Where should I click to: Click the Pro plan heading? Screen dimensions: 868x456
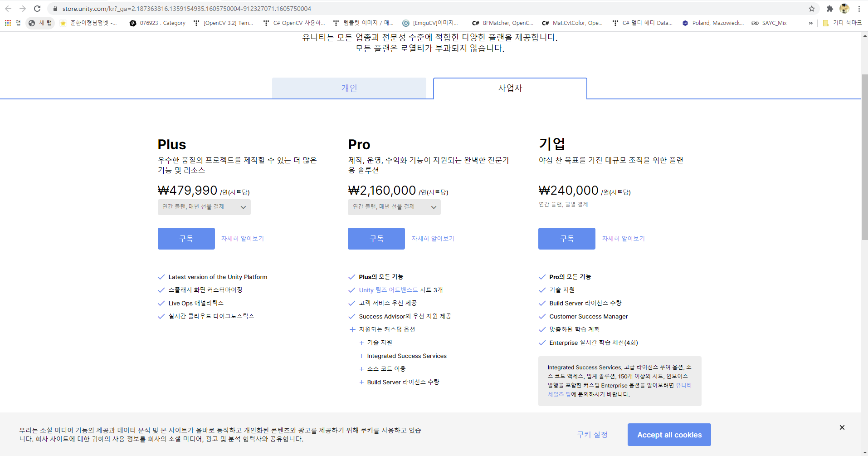[359, 145]
